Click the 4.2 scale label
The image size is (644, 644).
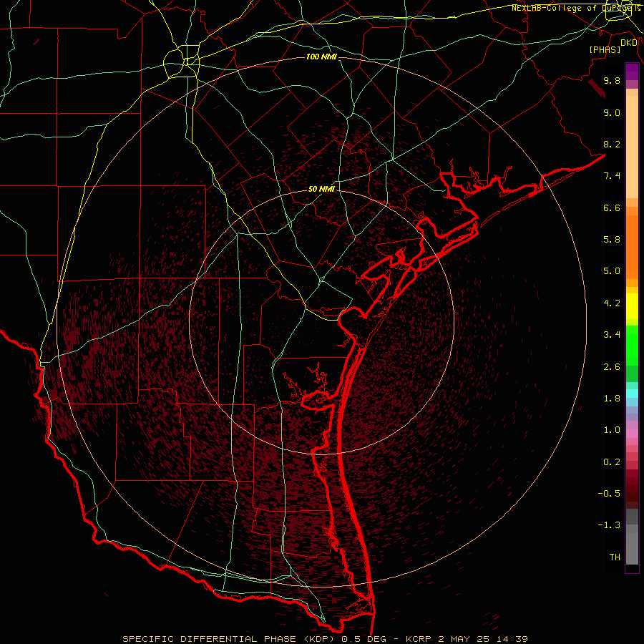pyautogui.click(x=612, y=303)
